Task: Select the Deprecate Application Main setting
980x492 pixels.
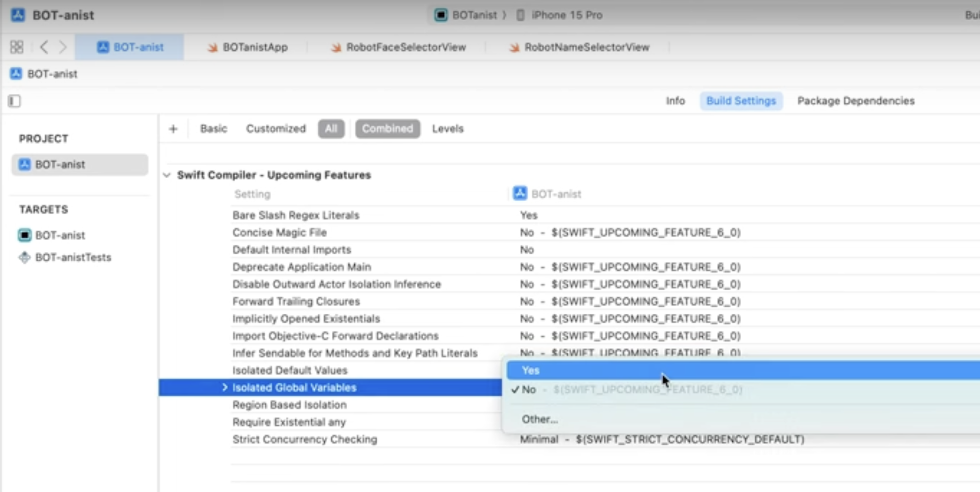Action: 301,267
